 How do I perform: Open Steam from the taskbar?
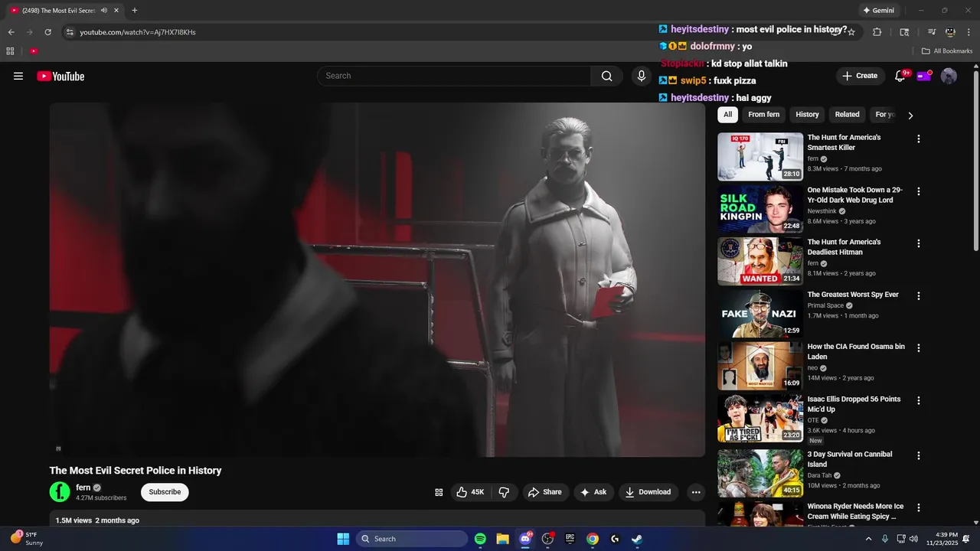click(637, 539)
